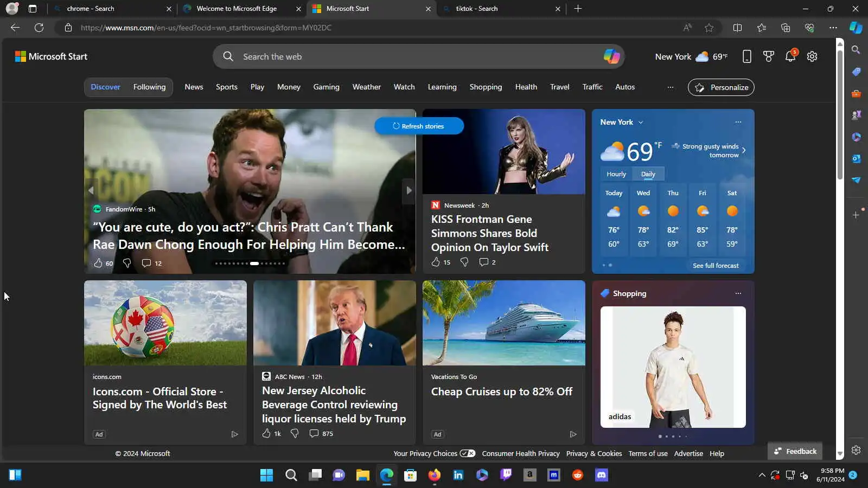Open the weather card options menu
Viewport: 868px width, 488px height.
tap(738, 122)
